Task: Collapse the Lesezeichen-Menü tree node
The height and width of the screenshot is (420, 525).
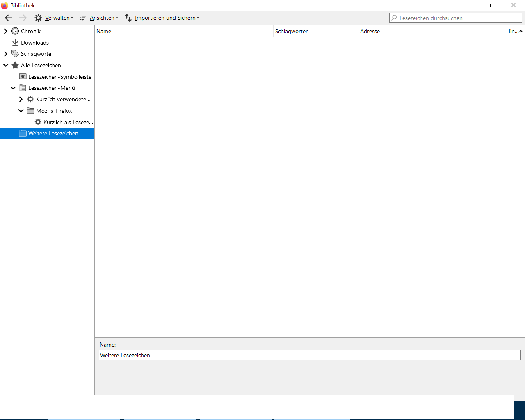Action: point(13,88)
